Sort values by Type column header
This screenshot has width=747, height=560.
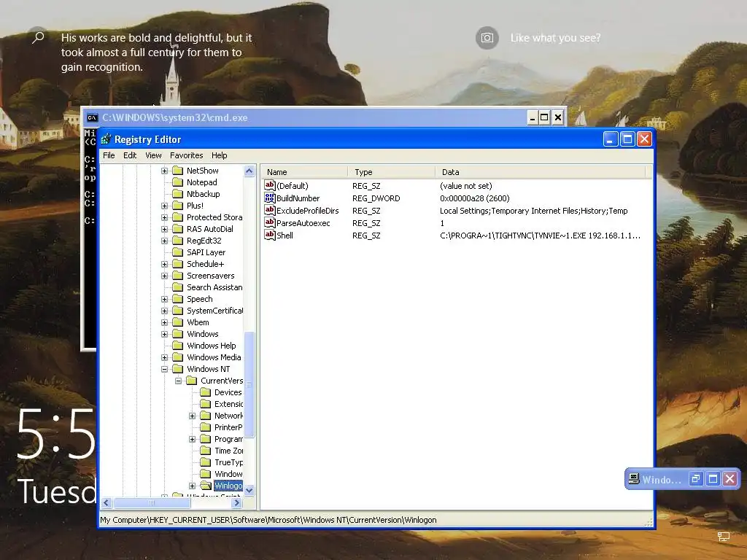(391, 172)
